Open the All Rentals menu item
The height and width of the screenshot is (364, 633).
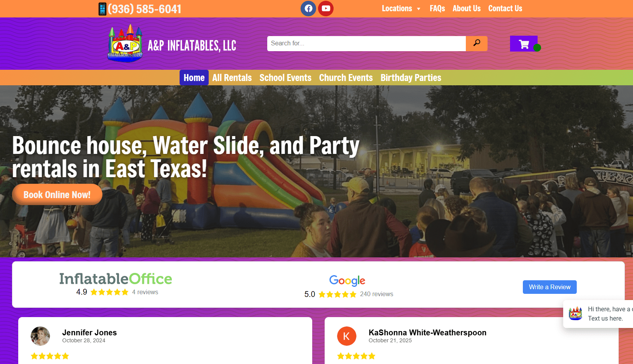(x=232, y=78)
